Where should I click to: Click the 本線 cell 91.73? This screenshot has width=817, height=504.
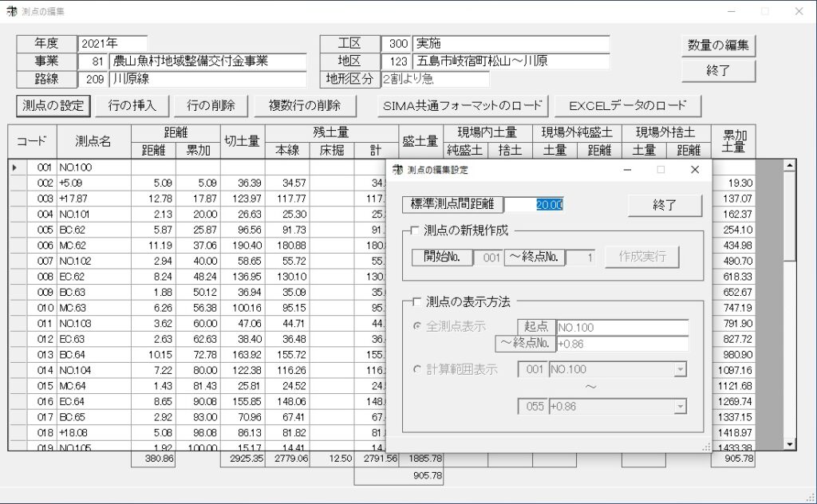coord(287,230)
